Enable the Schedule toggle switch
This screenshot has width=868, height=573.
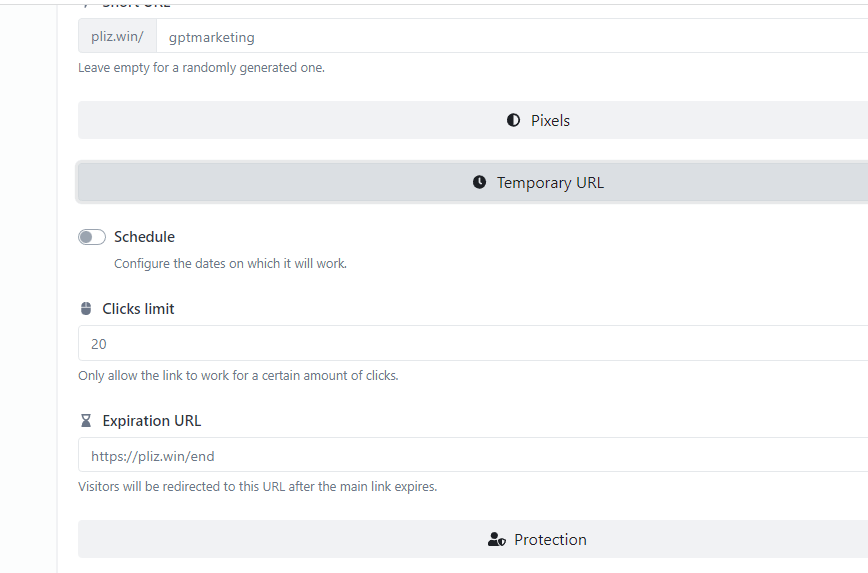pyautogui.click(x=92, y=237)
